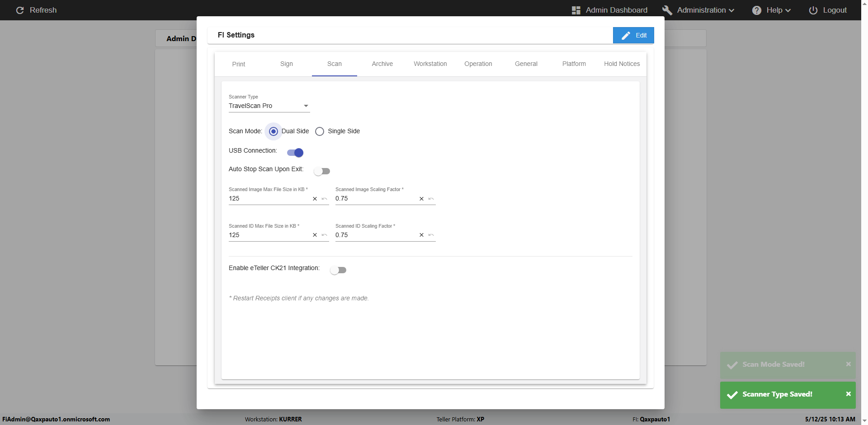Dismiss the Scan Mode Saved notification

849,364
